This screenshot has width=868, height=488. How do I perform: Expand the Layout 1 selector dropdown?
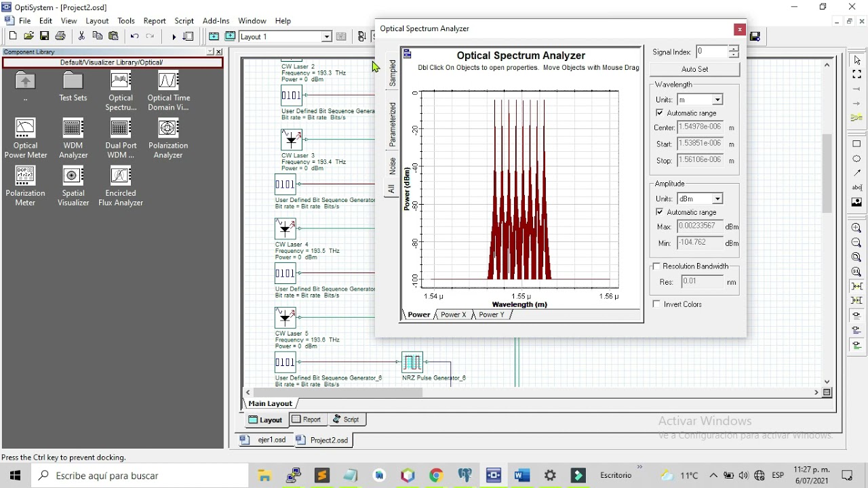(x=326, y=37)
